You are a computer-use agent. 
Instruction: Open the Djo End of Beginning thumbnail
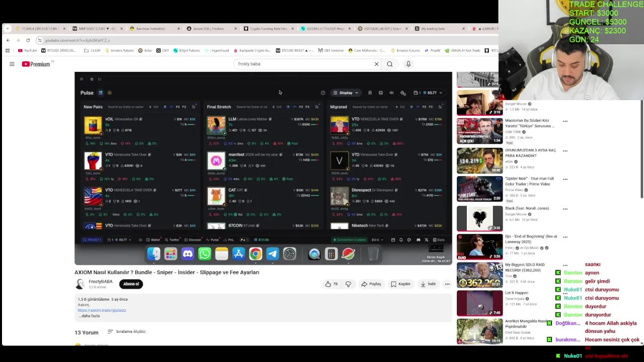[479, 246]
